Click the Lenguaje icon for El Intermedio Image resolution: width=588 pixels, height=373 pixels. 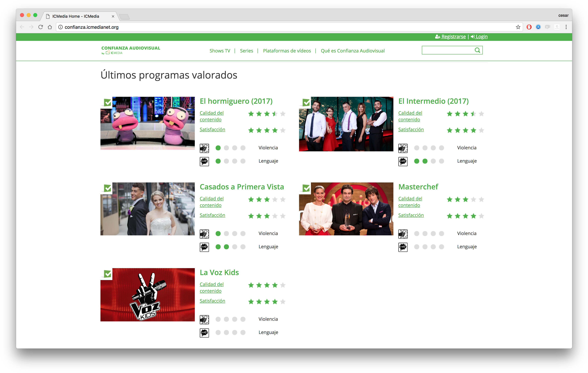tap(403, 161)
